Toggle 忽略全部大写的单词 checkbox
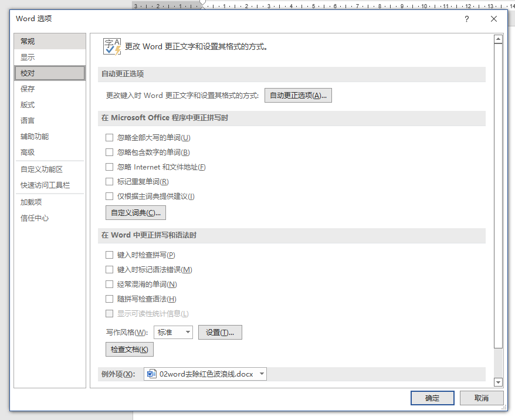 click(109, 138)
